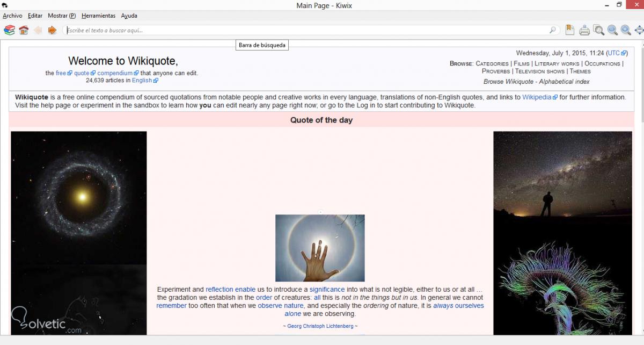Click the bookmark icon in toolbar
This screenshot has height=345, width=644.
570,30
